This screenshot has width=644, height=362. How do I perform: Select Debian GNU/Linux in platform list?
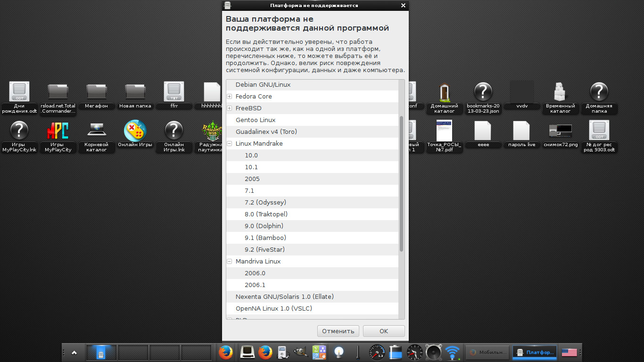coord(312,85)
